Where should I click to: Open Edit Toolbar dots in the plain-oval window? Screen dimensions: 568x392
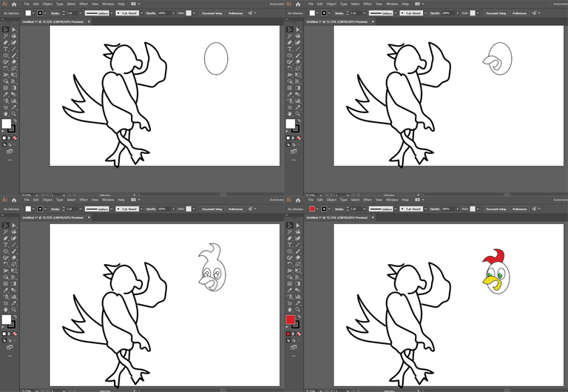[10, 160]
